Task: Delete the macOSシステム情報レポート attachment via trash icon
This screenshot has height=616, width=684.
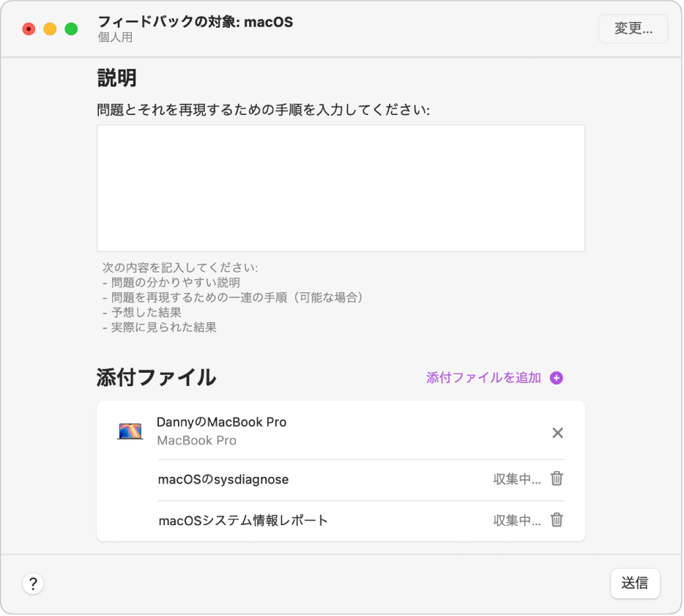Action: click(557, 521)
